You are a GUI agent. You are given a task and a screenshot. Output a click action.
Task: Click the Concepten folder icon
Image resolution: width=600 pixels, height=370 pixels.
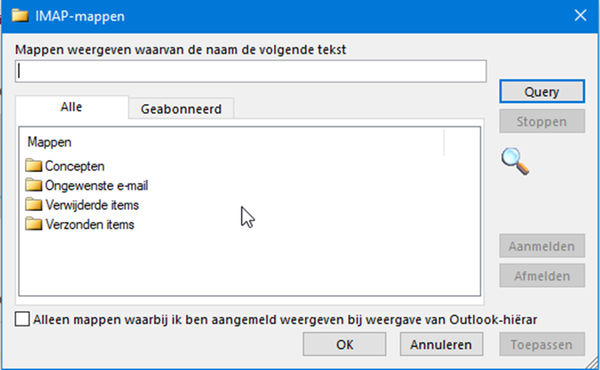click(x=34, y=166)
